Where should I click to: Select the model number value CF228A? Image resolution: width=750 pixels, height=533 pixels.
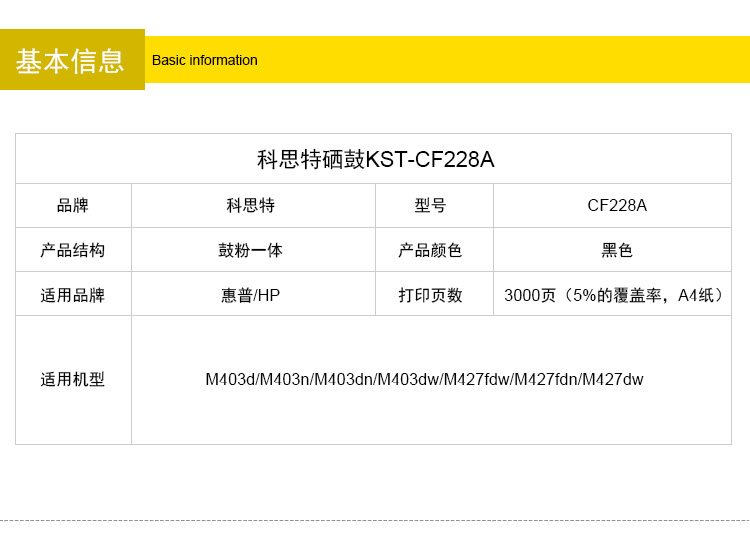617,205
